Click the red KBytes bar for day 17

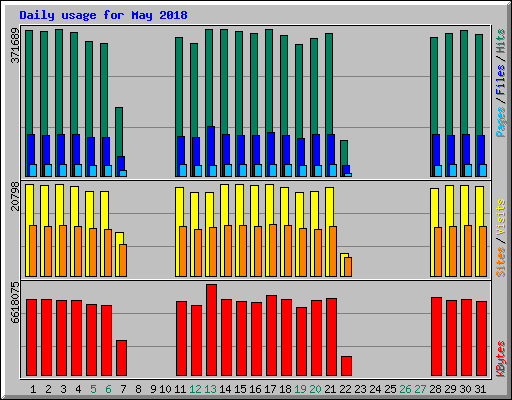(x=271, y=335)
